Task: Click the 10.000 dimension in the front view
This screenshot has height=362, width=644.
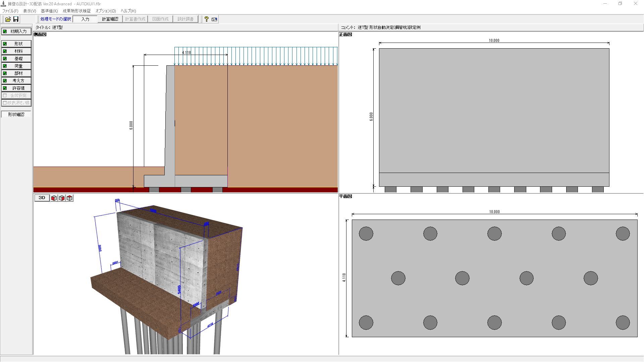Action: point(494,41)
